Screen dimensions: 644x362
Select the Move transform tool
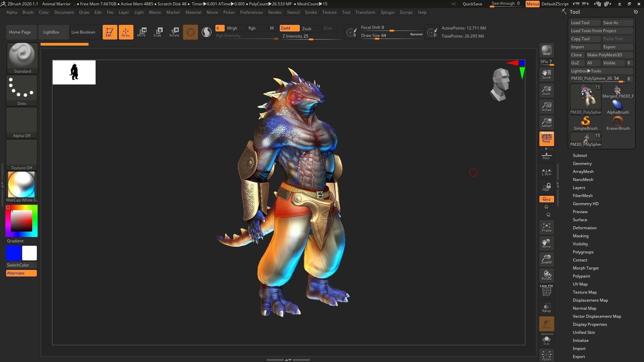(141, 32)
